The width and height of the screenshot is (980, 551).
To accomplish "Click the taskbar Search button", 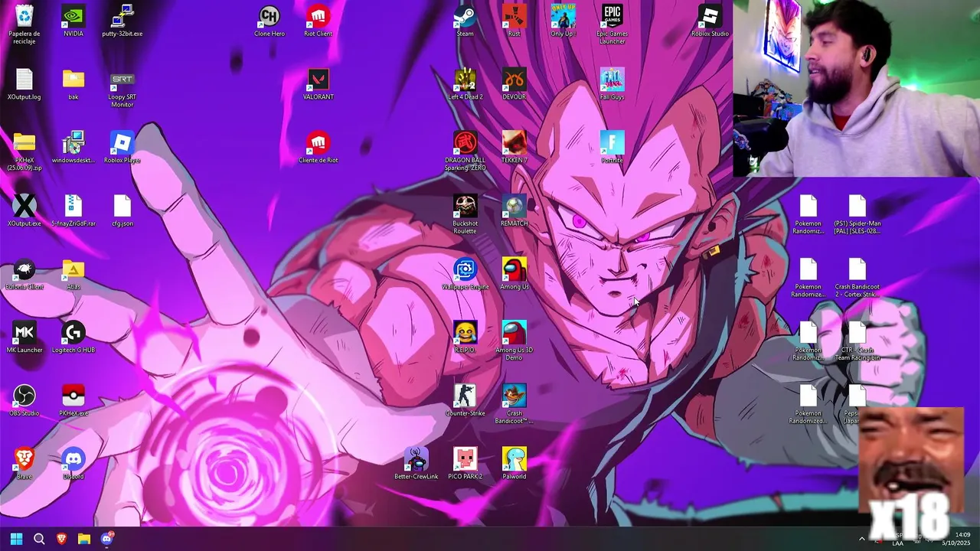I will coord(39,539).
